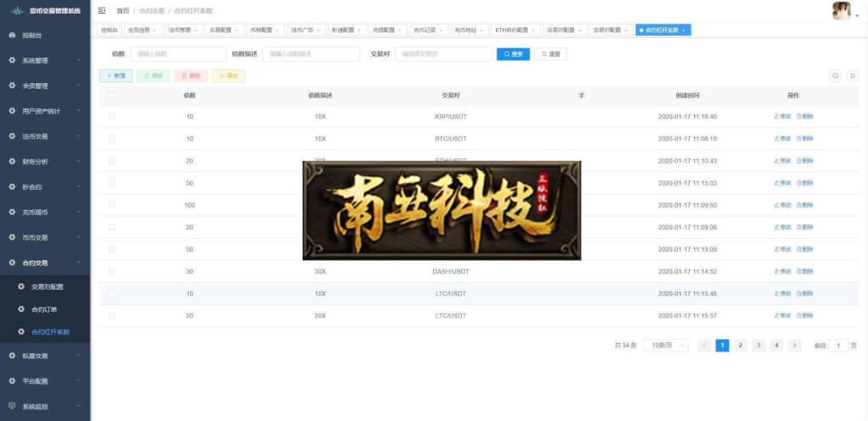Expand the 秒合约 sidebar menu
868x421 pixels.
point(45,187)
